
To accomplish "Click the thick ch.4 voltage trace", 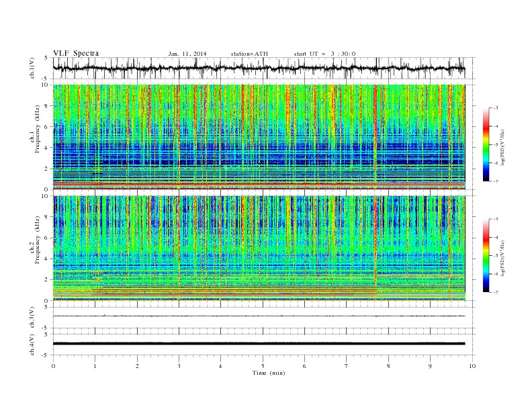I will 259,344.
